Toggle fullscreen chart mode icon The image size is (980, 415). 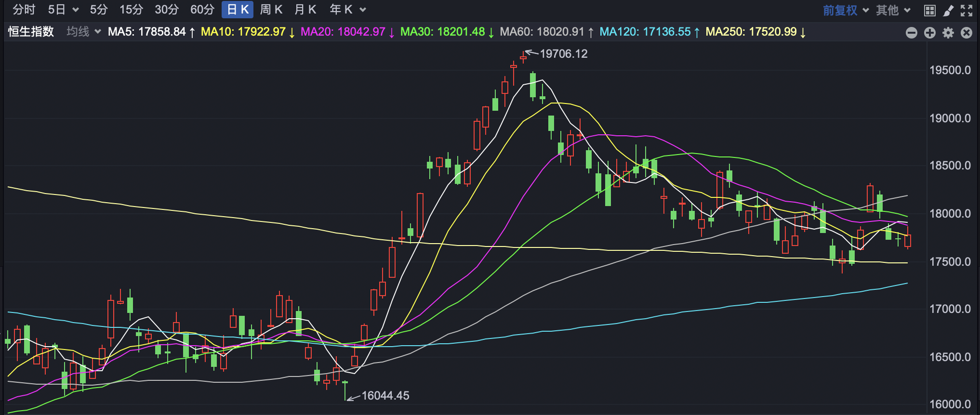pyautogui.click(x=967, y=10)
